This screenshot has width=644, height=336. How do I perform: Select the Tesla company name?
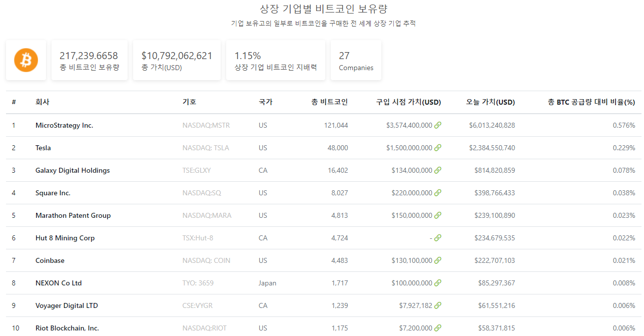click(43, 148)
